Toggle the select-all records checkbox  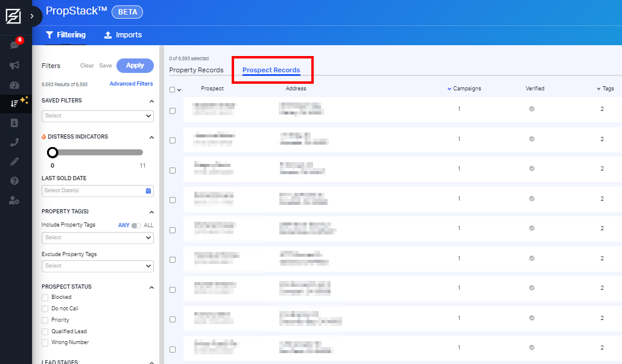click(x=172, y=90)
